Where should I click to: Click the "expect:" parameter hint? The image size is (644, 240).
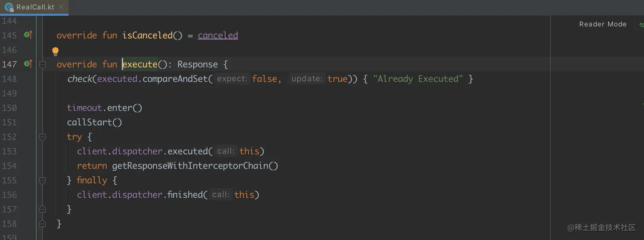[232, 79]
